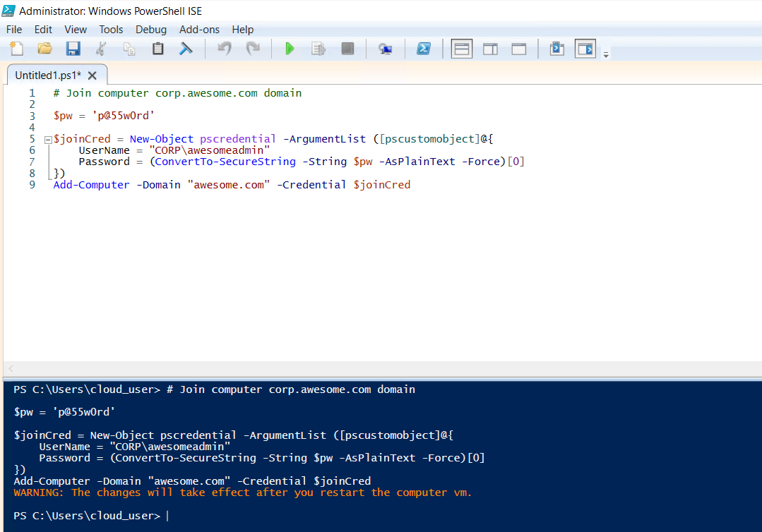Screen dimensions: 762x532
Task: Click the orange WARNING message in console
Action: (242, 492)
